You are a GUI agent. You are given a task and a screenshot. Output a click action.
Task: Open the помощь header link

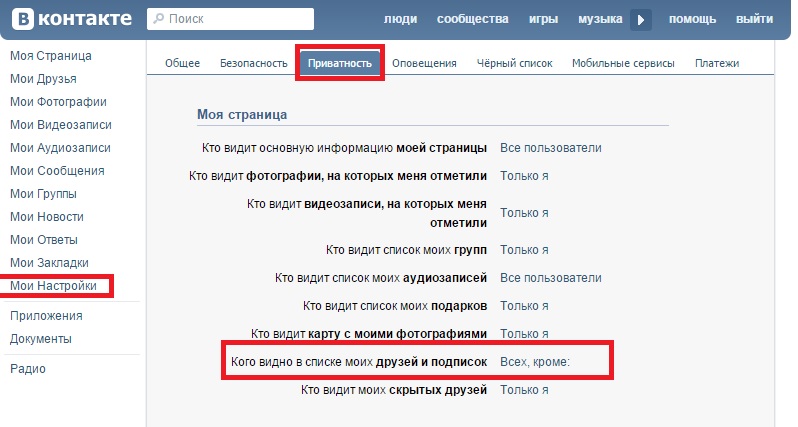pos(692,19)
